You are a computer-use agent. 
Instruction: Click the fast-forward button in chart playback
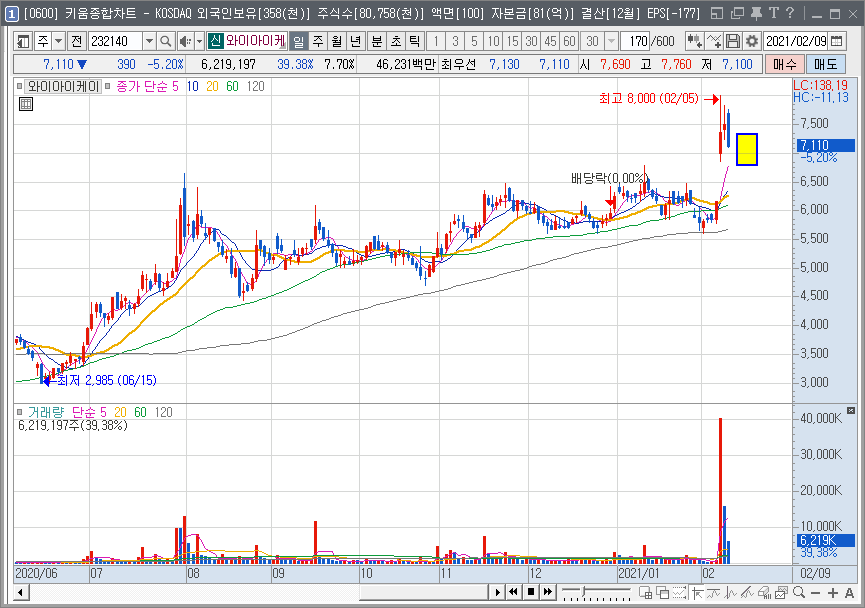pos(547,593)
